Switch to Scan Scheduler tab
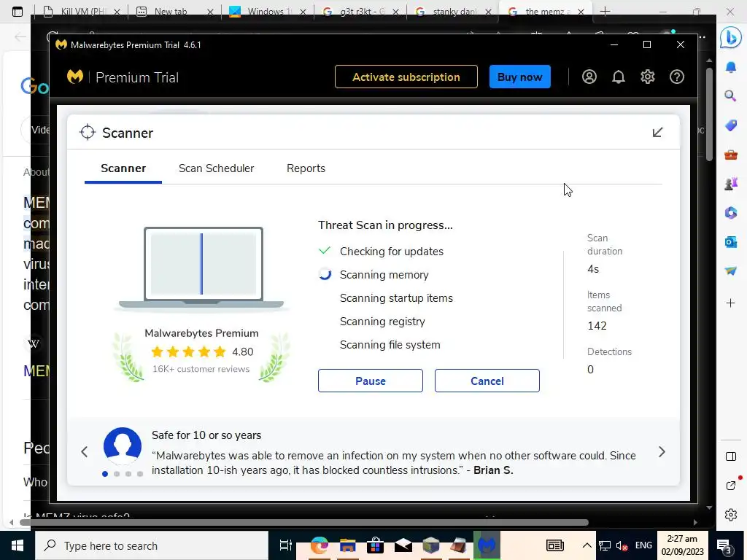Image resolution: width=747 pixels, height=560 pixels. [216, 168]
